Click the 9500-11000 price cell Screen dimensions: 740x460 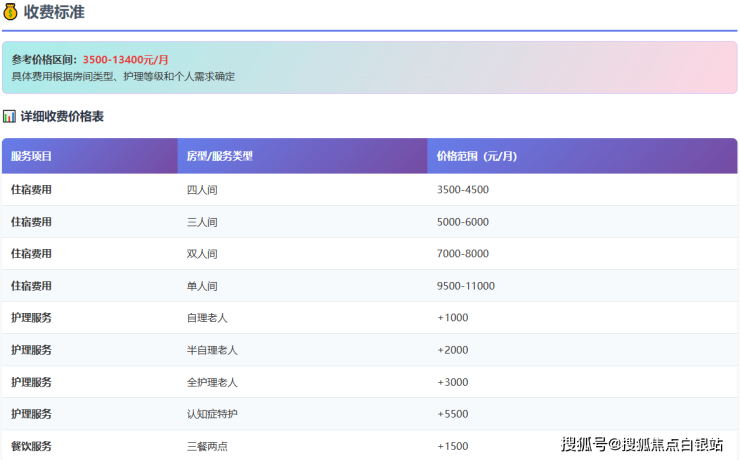(466, 286)
